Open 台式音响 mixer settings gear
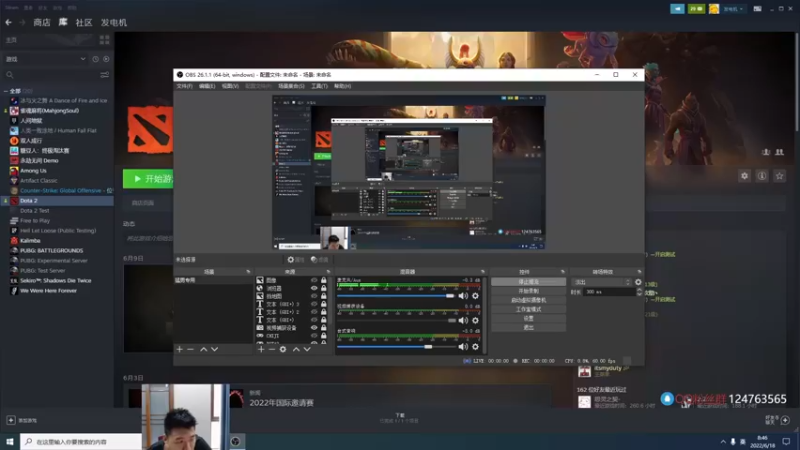The width and height of the screenshot is (800, 450). pos(476,346)
